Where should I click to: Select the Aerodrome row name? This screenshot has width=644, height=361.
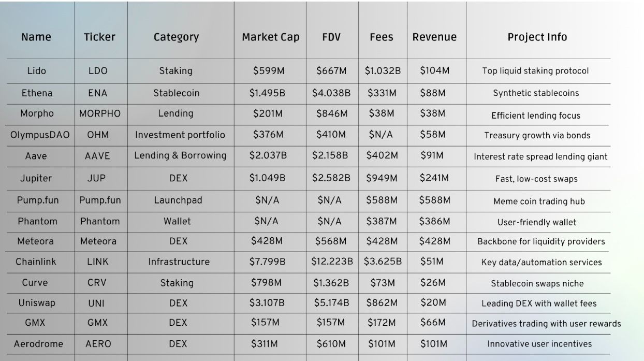[38, 344]
